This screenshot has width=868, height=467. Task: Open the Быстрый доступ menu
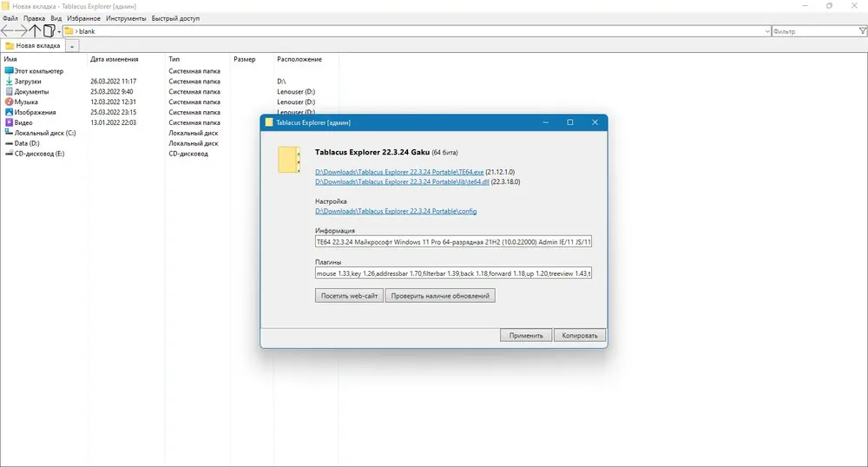[x=175, y=18]
